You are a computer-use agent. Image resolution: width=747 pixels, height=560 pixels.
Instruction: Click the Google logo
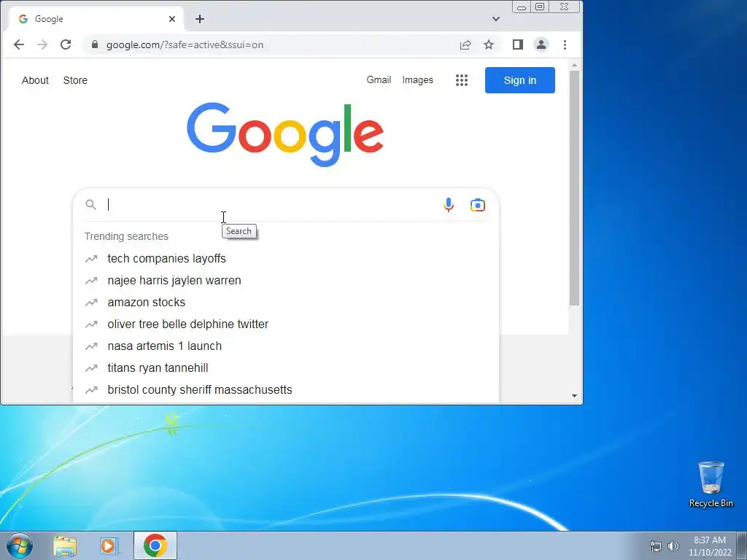pos(285,134)
